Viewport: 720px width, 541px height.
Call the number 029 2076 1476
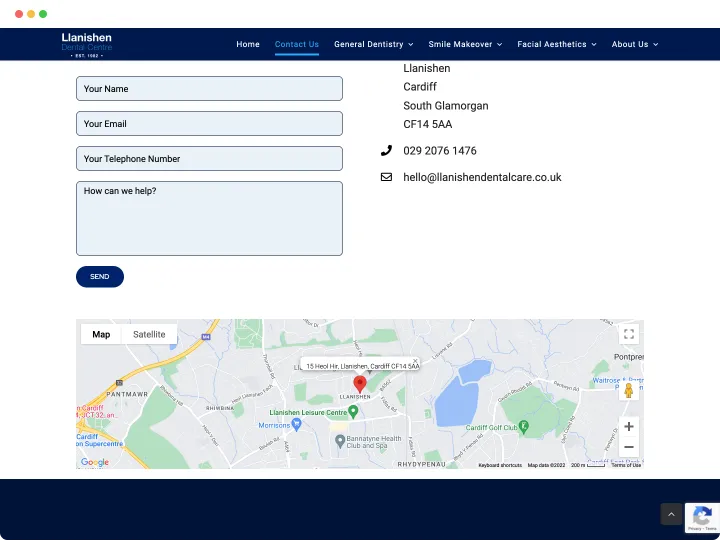coord(439,151)
